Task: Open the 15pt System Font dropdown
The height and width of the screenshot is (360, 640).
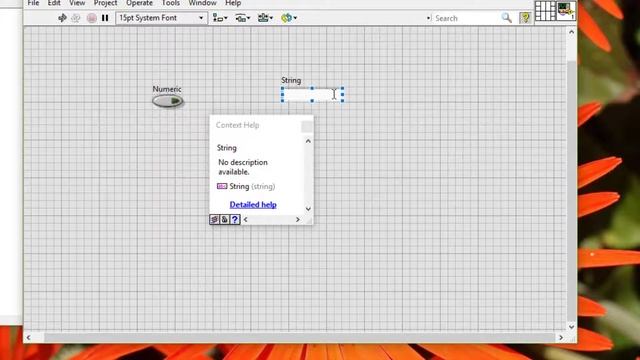Action: [161, 18]
